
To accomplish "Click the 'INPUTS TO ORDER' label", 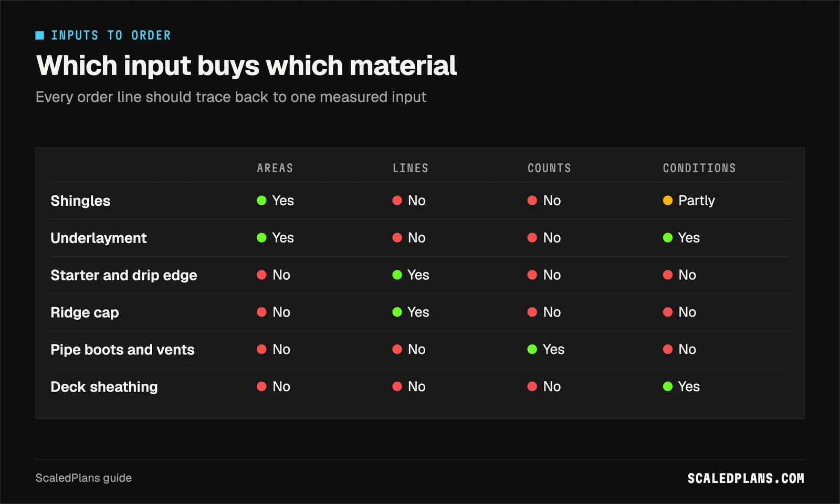I will [111, 35].
